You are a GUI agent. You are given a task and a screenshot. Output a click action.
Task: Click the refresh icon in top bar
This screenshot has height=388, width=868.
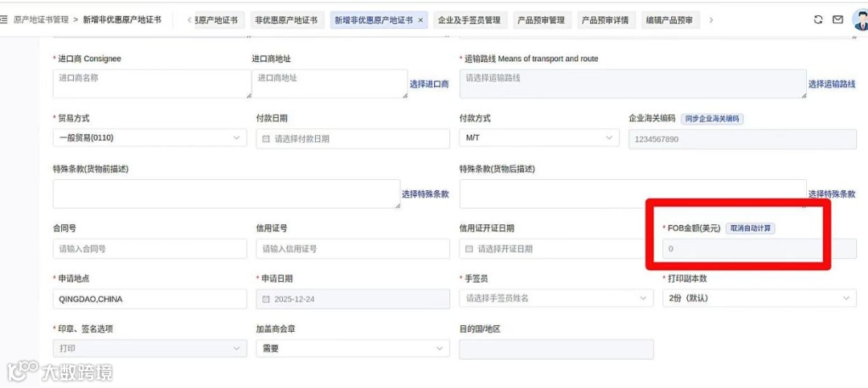818,20
